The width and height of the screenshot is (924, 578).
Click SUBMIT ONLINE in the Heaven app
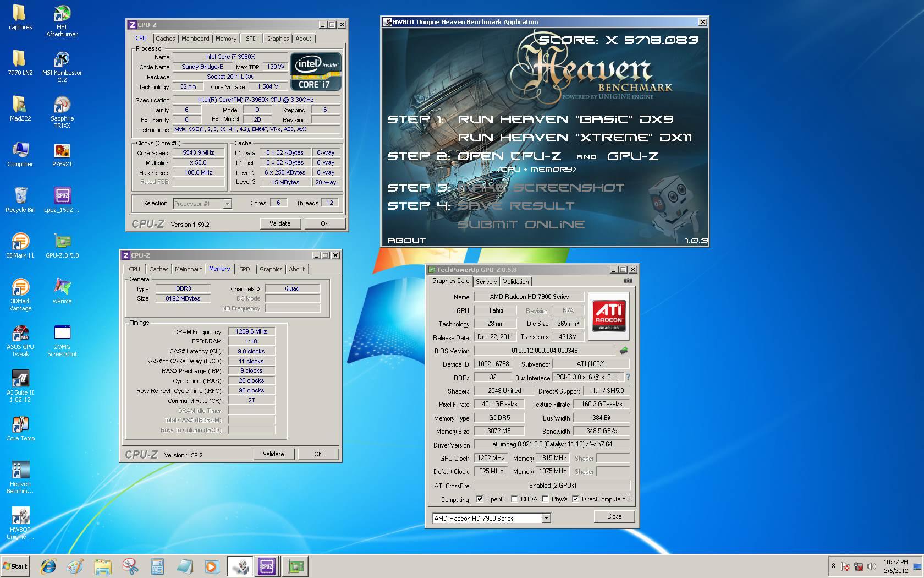pyautogui.click(x=521, y=225)
